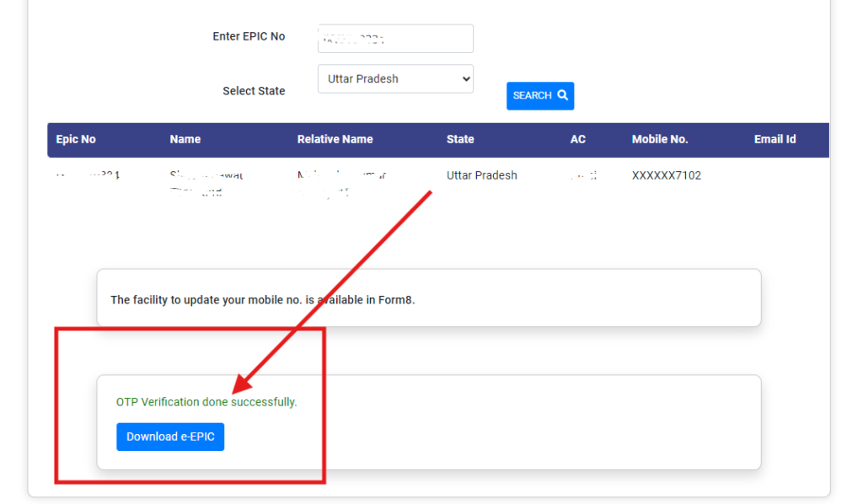Screen dimensions: 863x504
Task: Select the Epic No column header
Action: click(76, 139)
